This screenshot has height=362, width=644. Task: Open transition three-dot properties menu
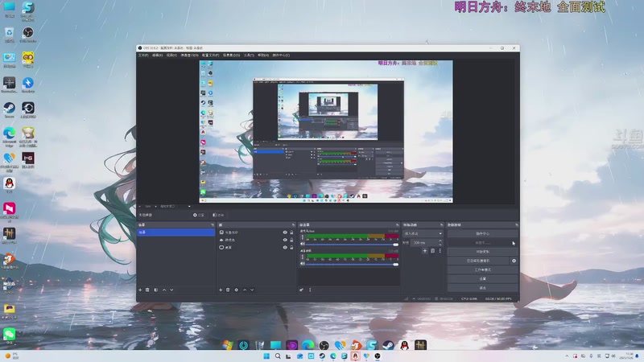point(440,251)
